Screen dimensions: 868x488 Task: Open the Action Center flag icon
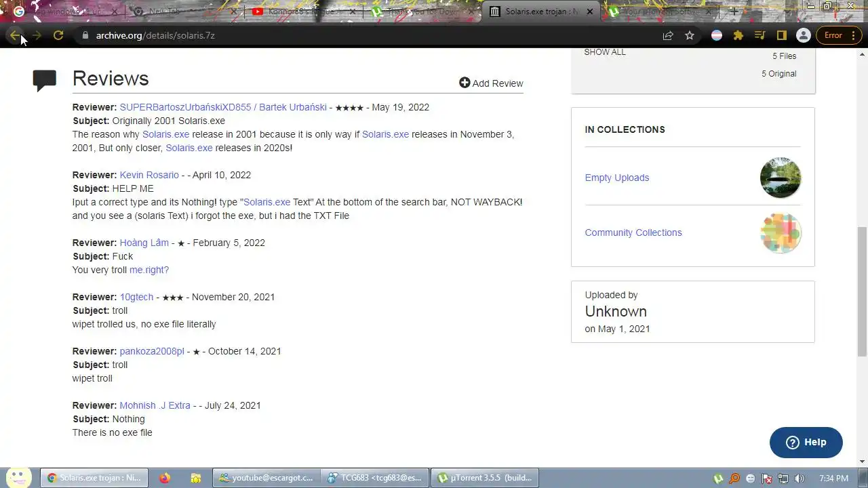(767, 479)
